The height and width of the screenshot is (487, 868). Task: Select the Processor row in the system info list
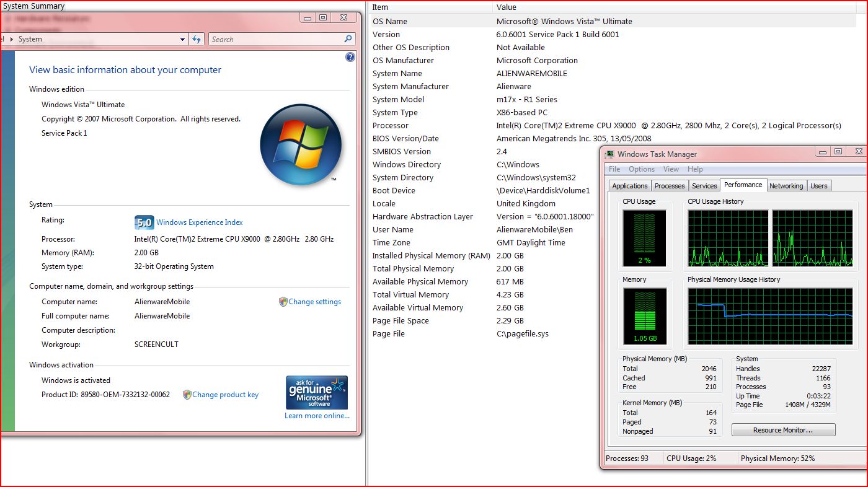click(613, 125)
